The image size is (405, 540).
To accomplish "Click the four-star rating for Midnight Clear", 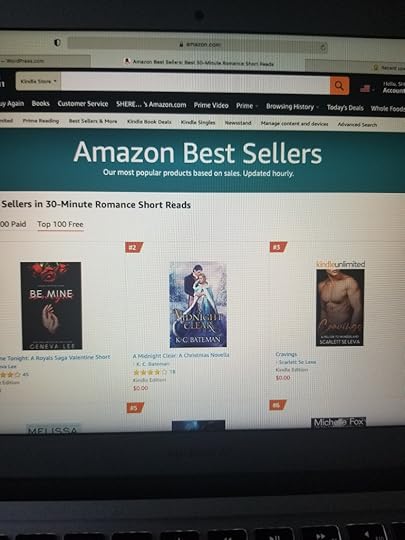I will [150, 372].
